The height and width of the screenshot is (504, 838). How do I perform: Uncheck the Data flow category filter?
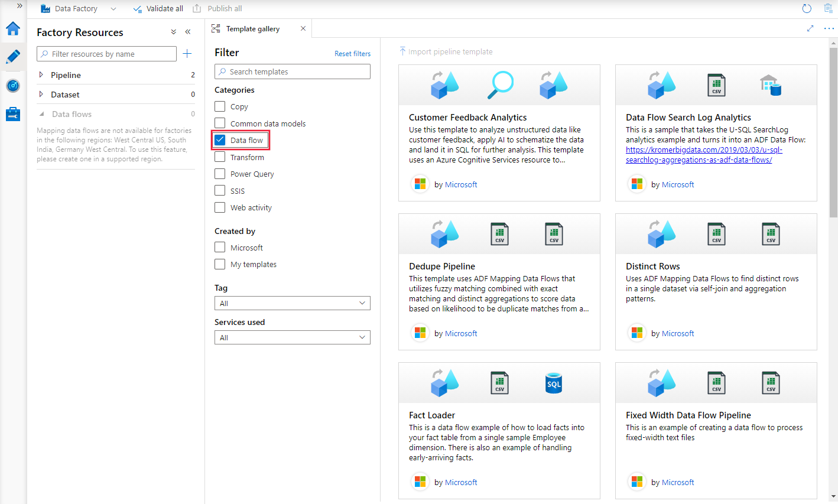tap(220, 140)
